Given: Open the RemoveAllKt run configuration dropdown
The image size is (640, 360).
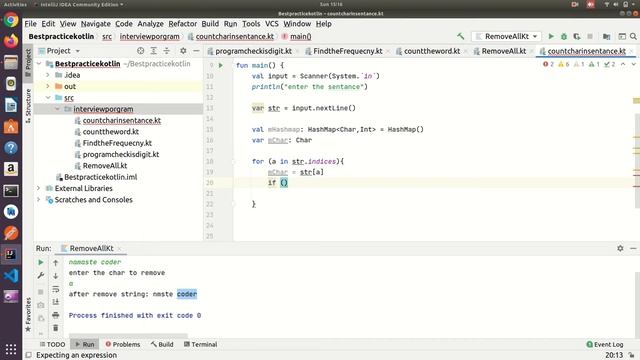Looking at the screenshot, I should pyautogui.click(x=507, y=36).
